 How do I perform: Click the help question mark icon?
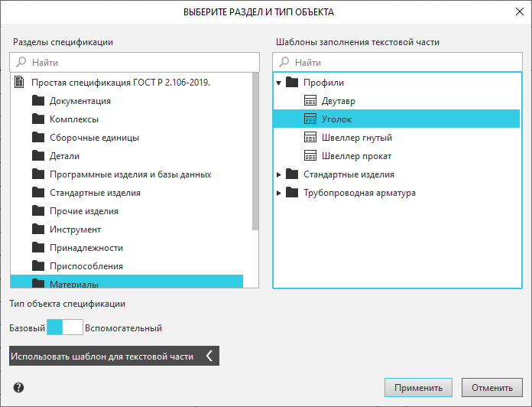[18, 387]
